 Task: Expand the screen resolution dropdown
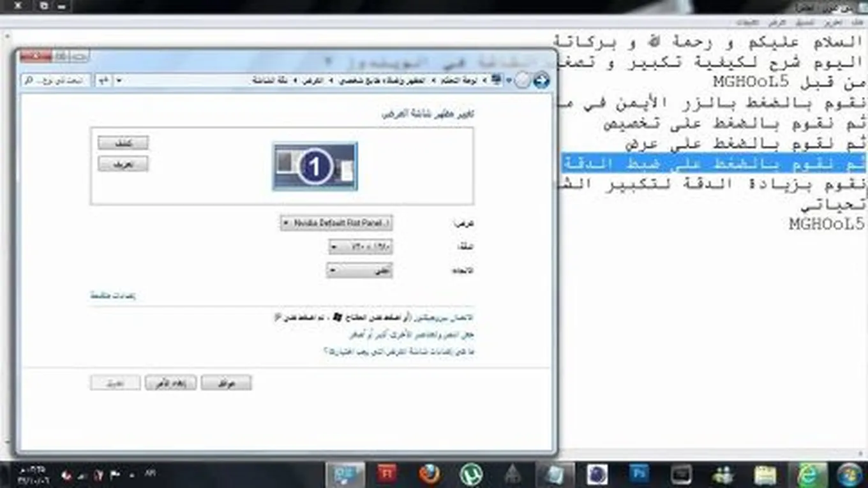(361, 247)
